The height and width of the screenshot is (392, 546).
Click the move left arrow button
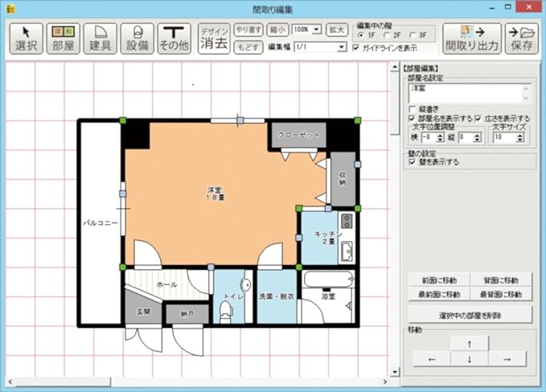432,359
